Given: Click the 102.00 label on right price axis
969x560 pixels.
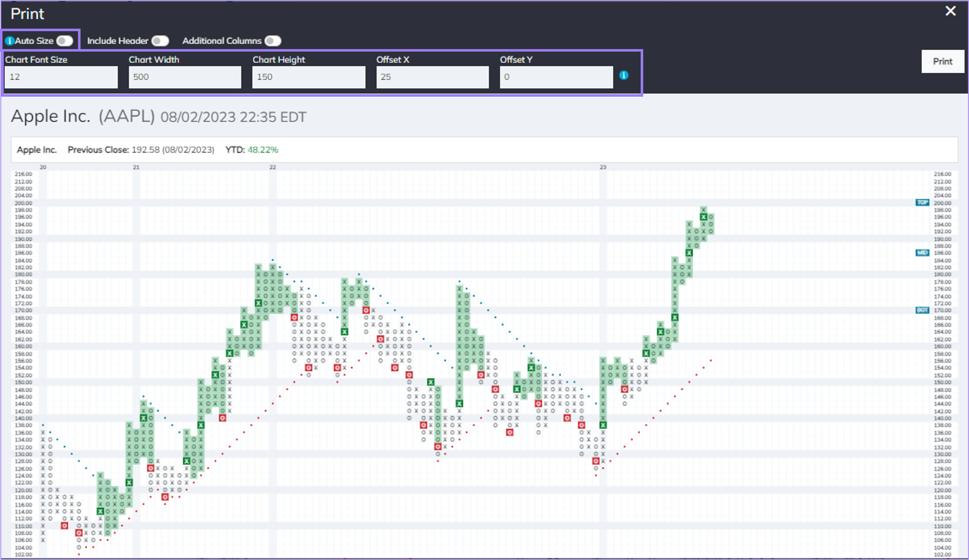Looking at the screenshot, I should (943, 555).
